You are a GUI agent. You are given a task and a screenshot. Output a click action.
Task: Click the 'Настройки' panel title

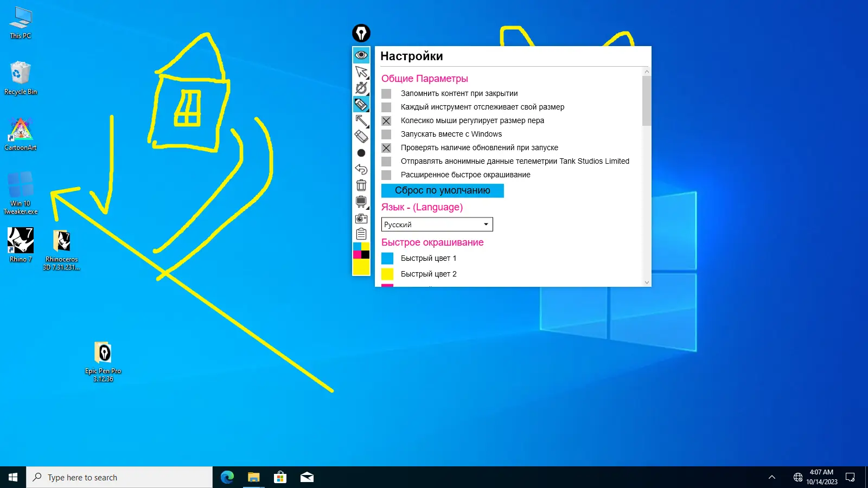(412, 56)
